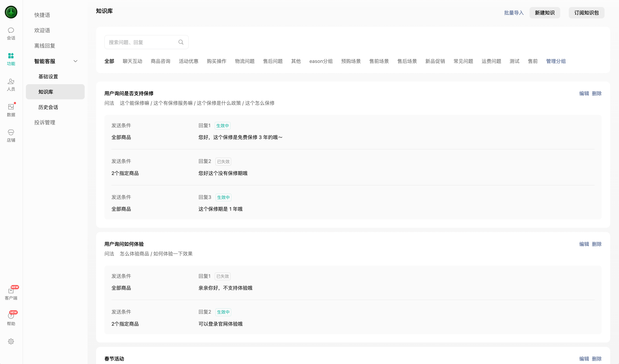Click the 批量导入 link
This screenshot has height=364, width=619.
tap(514, 13)
